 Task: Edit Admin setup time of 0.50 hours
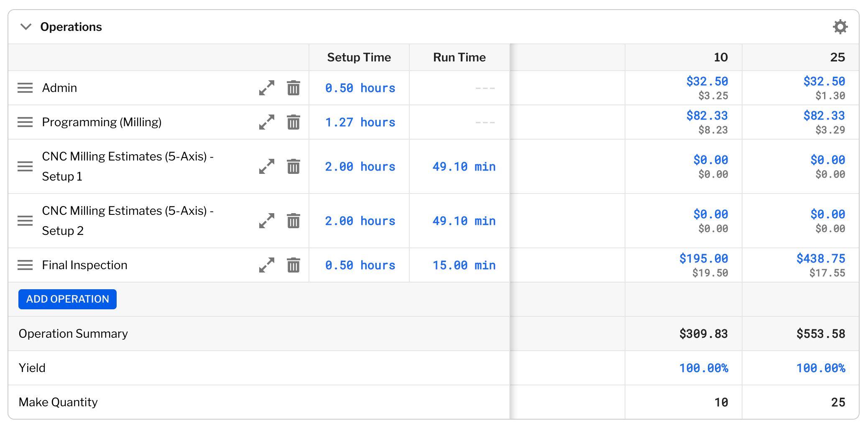pyautogui.click(x=360, y=88)
